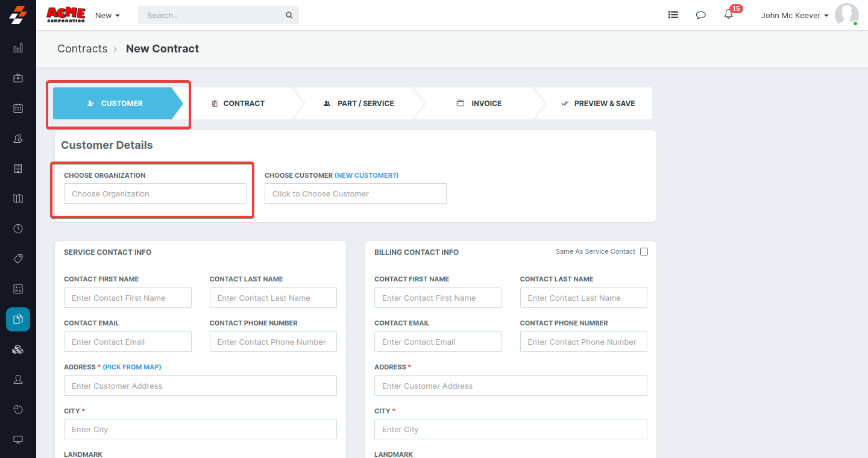Screen dimensions: 868x458
Task: Click the service Contact First Name field
Action: pos(127,298)
